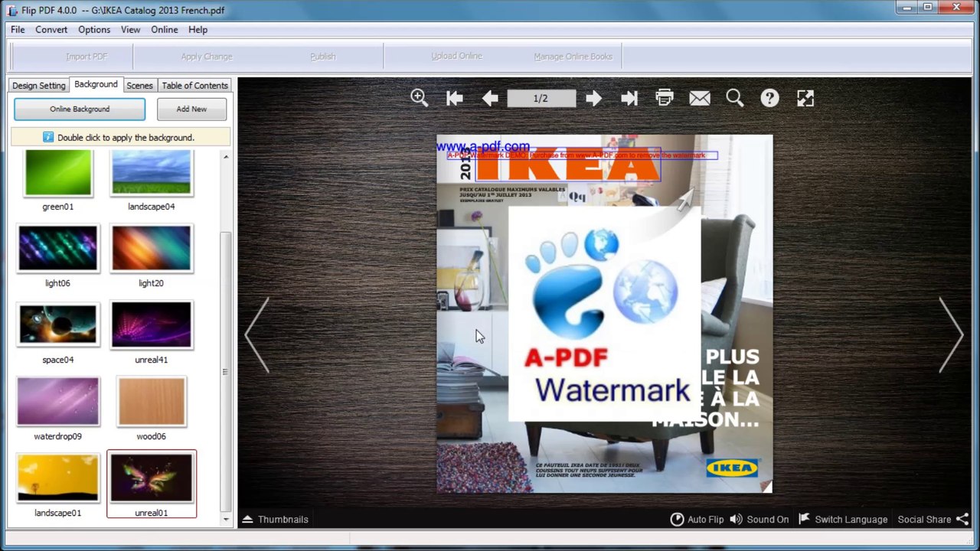Go to previous page using toolbar arrow

(x=490, y=98)
